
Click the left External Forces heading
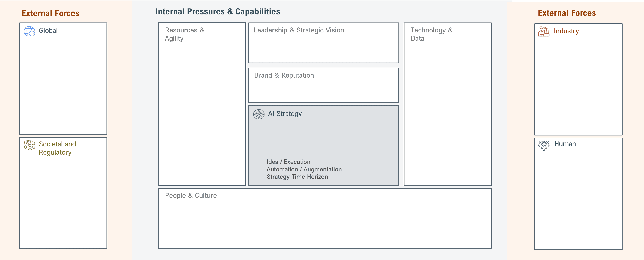(51, 13)
